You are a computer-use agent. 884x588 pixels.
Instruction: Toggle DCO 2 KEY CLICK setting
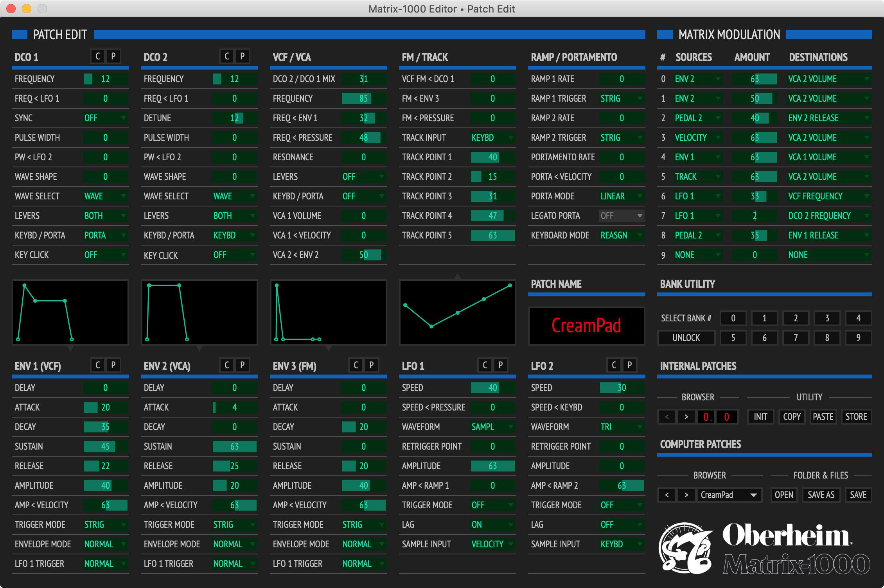[x=234, y=255]
